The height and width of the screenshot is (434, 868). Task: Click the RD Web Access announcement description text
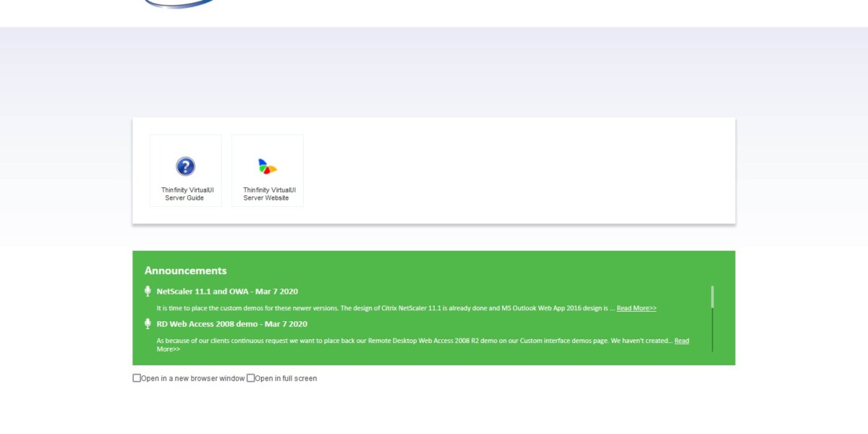[x=412, y=341]
